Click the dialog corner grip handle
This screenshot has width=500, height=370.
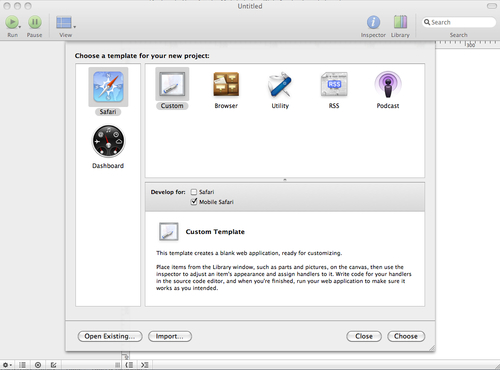pyautogui.click(x=432, y=348)
